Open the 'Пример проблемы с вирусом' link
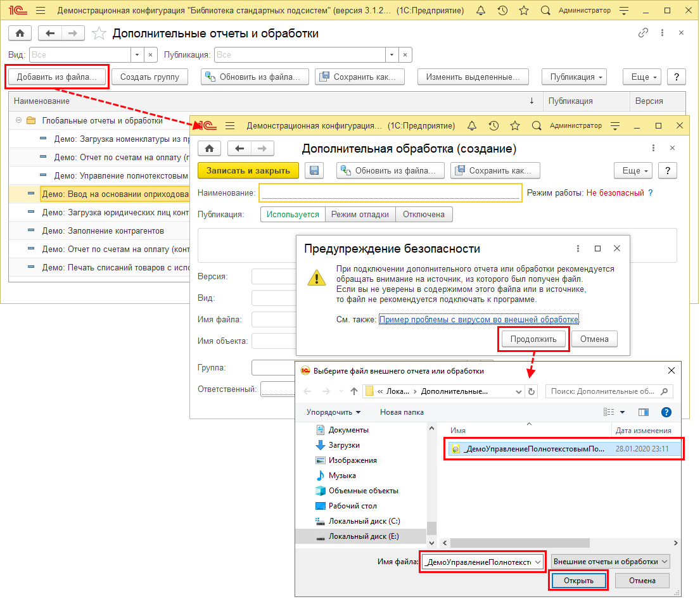Viewport: 700px width, 599px height. tap(479, 320)
